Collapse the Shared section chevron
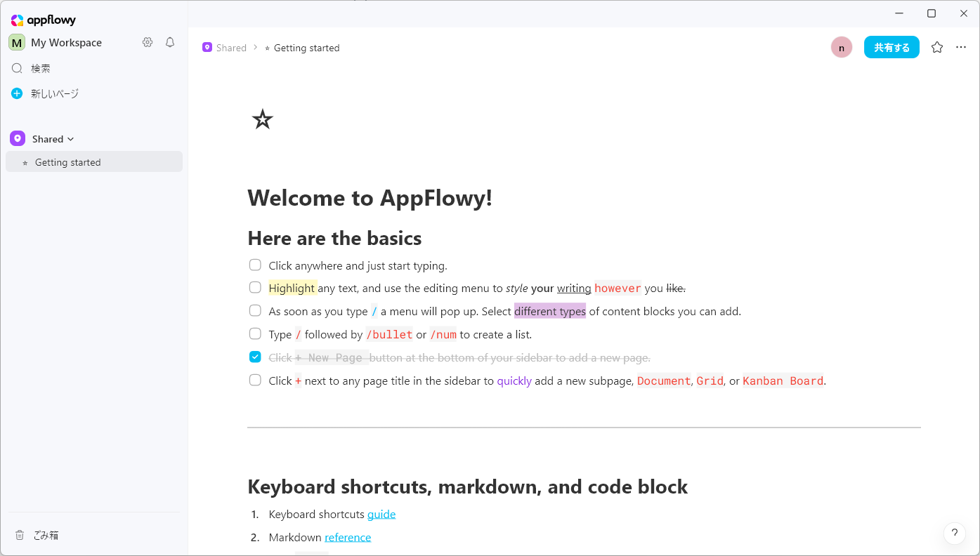 pos(71,139)
